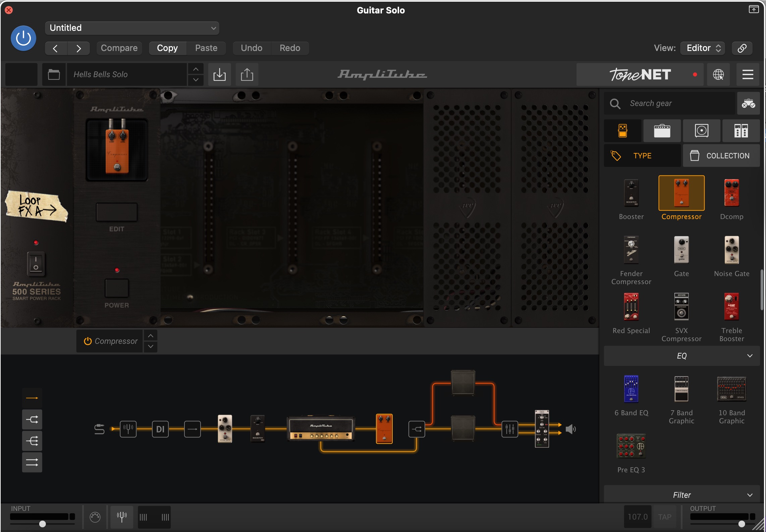
Task: Toggle the plugin power bypass button
Action: pos(23,38)
